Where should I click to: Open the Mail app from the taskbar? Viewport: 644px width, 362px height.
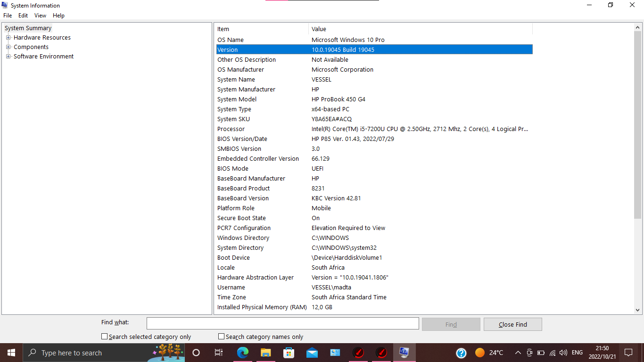coord(312,353)
